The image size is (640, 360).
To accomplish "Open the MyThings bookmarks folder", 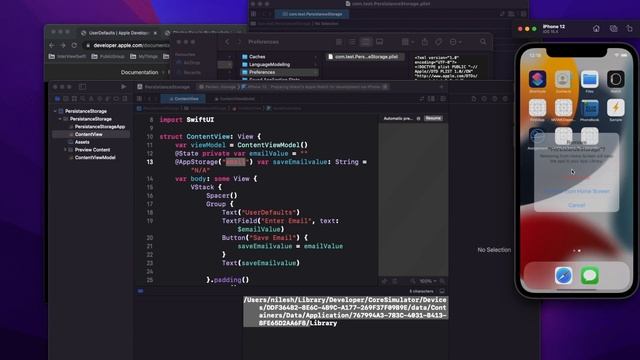I will [x=144, y=56].
